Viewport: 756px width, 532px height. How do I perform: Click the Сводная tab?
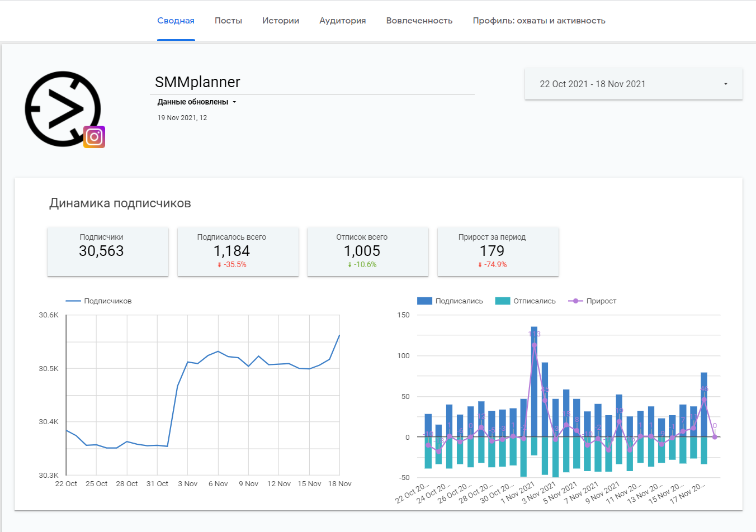176,21
